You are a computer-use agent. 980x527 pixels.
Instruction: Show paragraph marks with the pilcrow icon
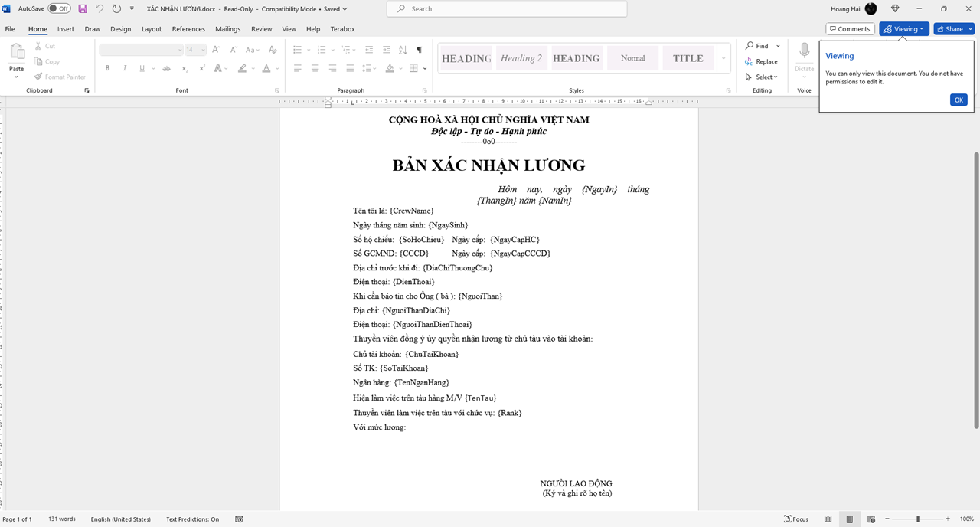pos(419,50)
